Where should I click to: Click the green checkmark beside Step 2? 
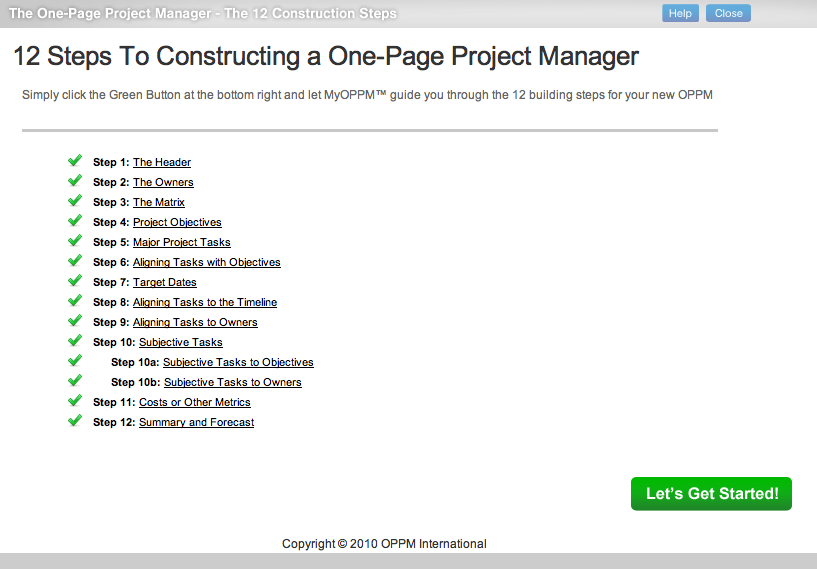tap(75, 180)
